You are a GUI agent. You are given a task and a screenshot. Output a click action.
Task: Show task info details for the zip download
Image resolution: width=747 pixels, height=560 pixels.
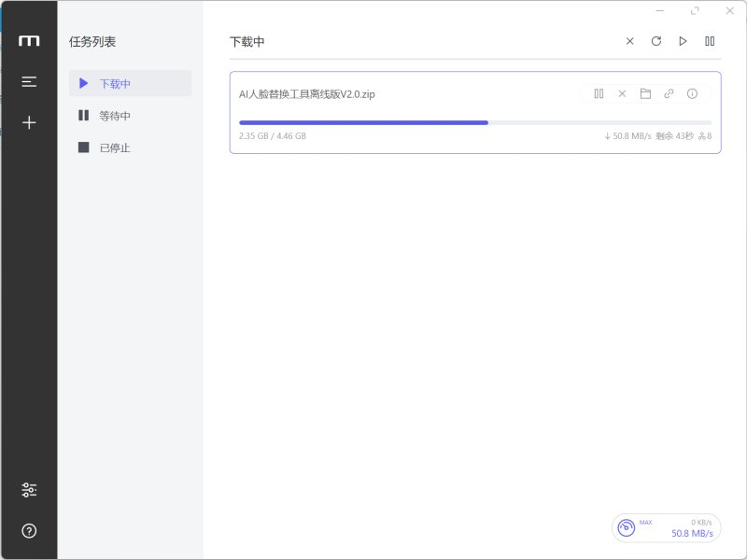(x=692, y=93)
